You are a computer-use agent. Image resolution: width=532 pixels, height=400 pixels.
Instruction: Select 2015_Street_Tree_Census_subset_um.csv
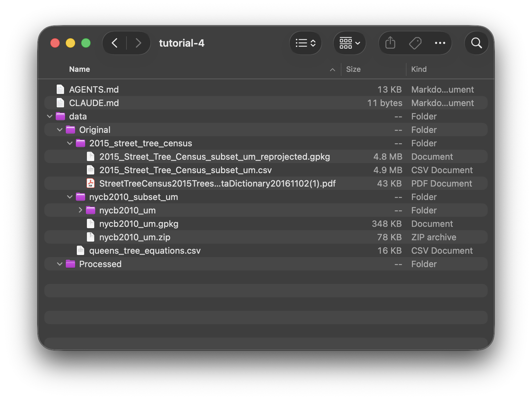click(185, 170)
